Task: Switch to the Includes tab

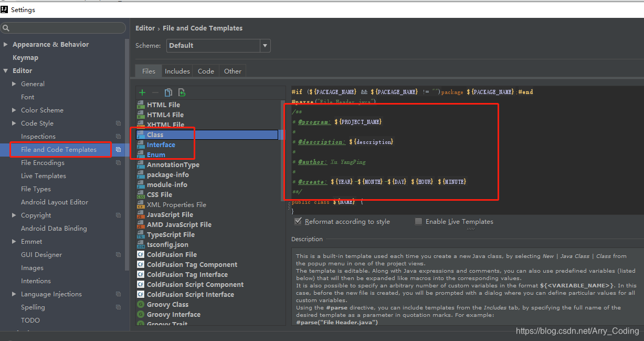Action: tap(177, 71)
